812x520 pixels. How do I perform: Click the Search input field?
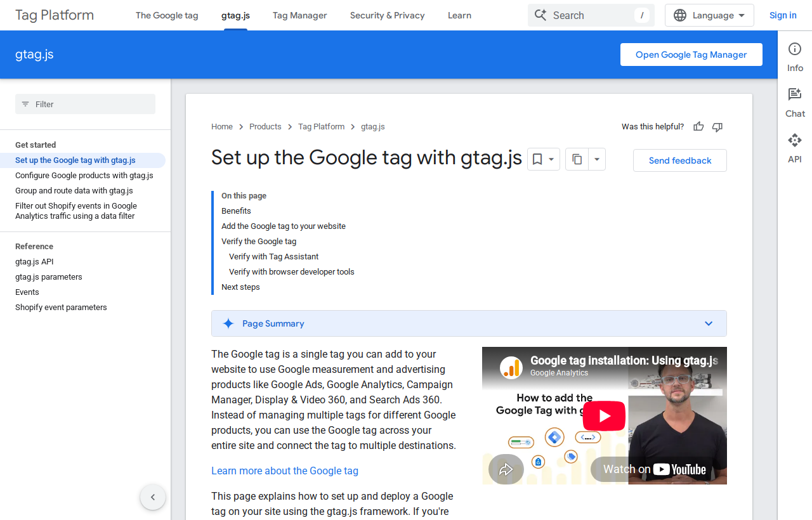click(x=591, y=15)
